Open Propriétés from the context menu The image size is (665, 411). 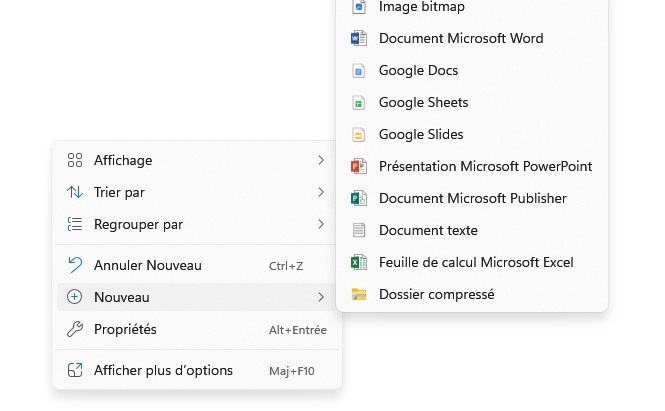[125, 329]
